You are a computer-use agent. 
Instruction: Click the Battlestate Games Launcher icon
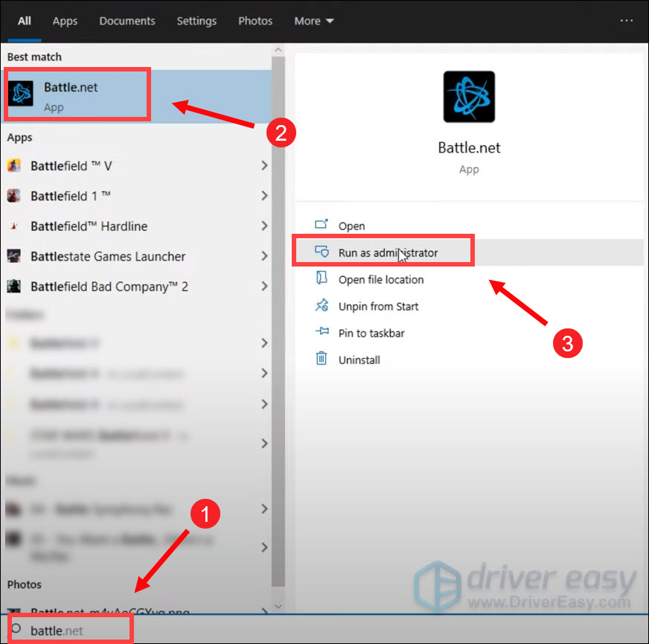[15, 256]
